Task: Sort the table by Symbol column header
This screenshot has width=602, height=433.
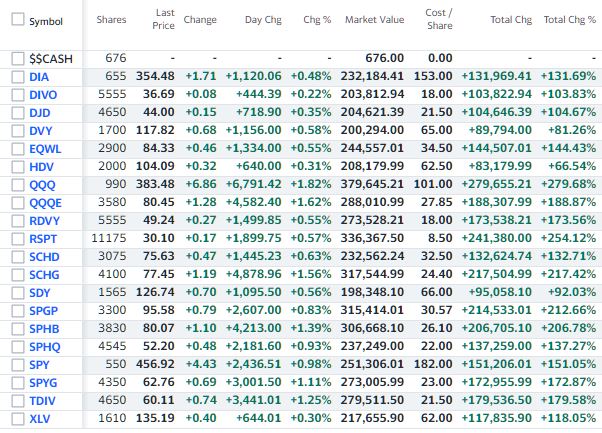Action: pyautogui.click(x=46, y=21)
